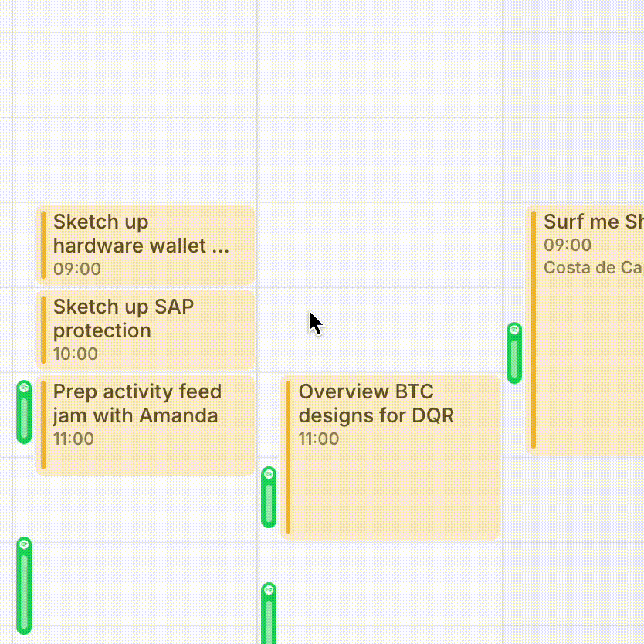
Task: Open long Spotify pill at bottom of left column
Action: 24,586
